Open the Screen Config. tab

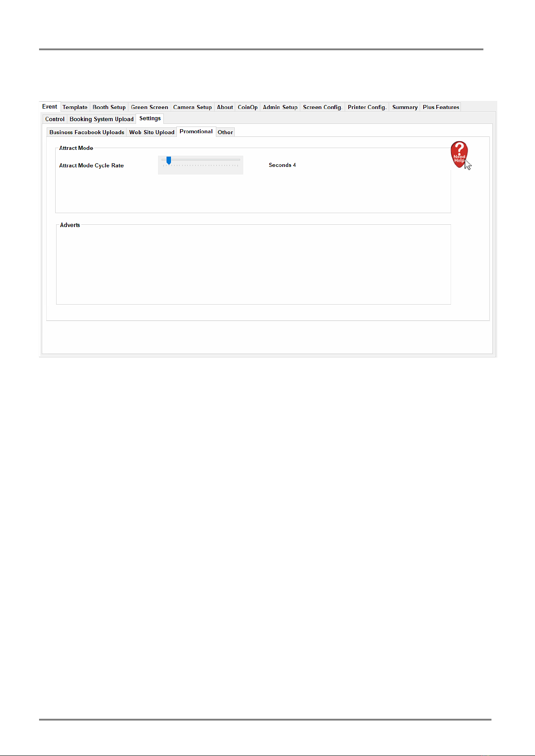point(322,107)
